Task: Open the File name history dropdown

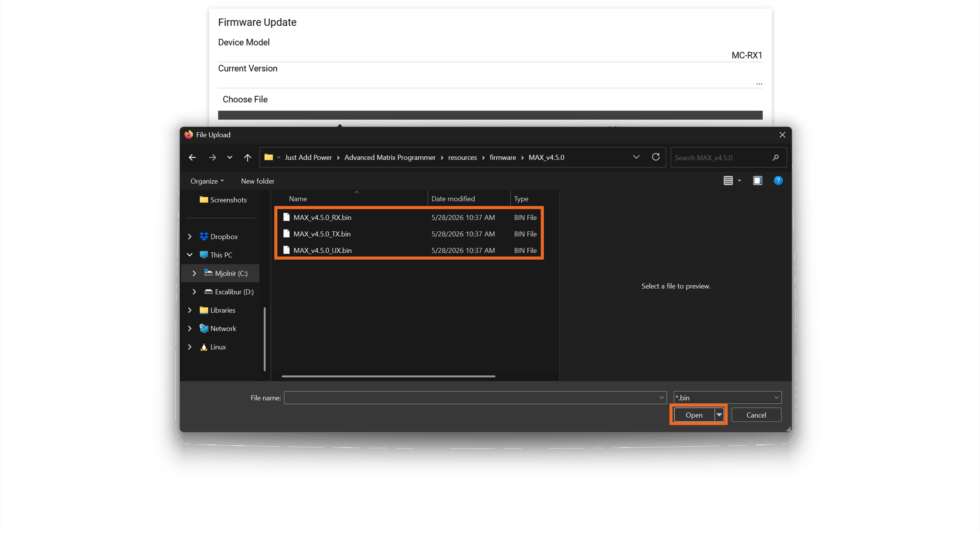Action: 662,397
